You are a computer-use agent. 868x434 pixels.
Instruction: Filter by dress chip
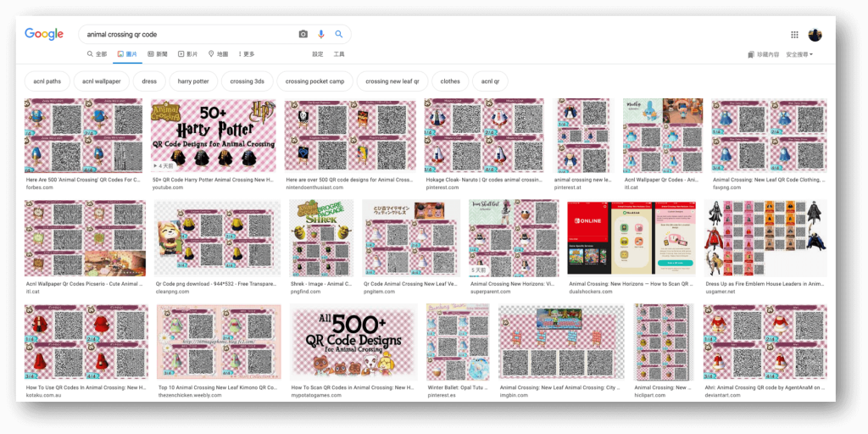(x=149, y=81)
